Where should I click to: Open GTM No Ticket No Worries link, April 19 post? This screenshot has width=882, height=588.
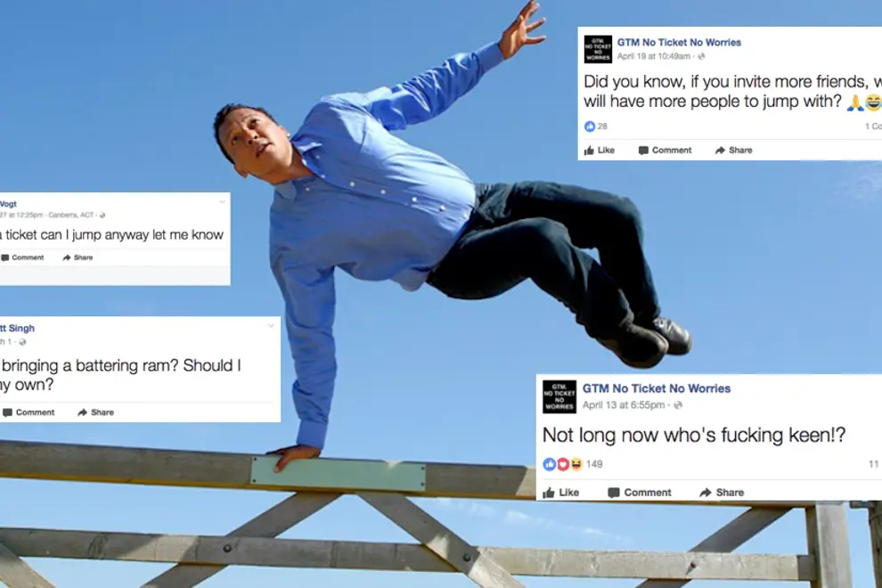pos(679,42)
